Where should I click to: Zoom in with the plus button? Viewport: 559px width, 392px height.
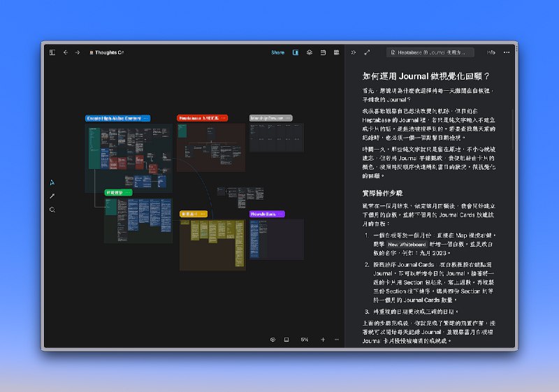[x=323, y=340]
